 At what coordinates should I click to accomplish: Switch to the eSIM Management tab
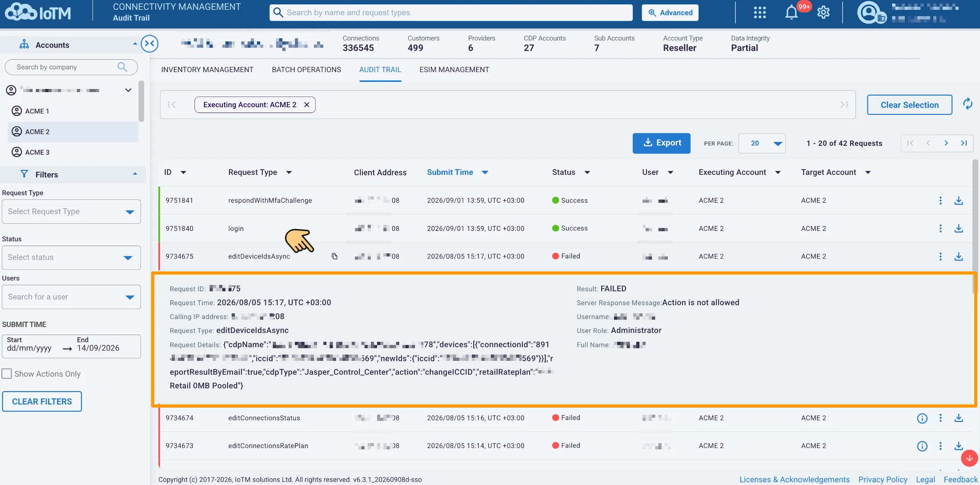coord(454,70)
